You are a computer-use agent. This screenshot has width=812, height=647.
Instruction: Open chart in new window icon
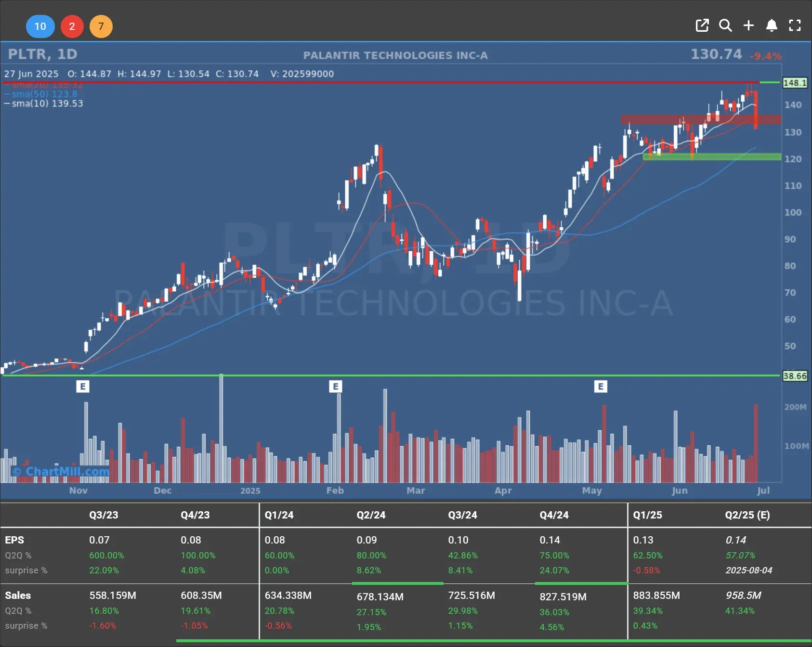coord(702,26)
